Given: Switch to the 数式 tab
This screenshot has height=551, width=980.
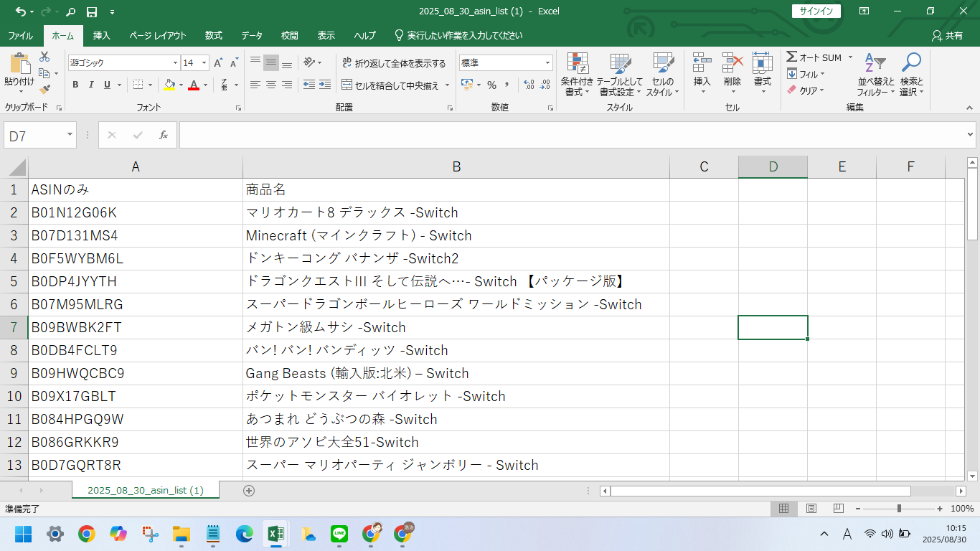Looking at the screenshot, I should [214, 35].
